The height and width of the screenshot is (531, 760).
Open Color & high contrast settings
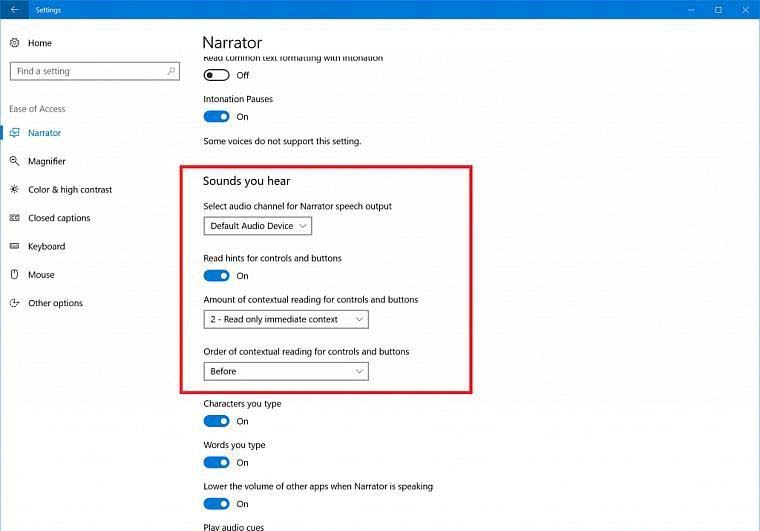[x=70, y=189]
